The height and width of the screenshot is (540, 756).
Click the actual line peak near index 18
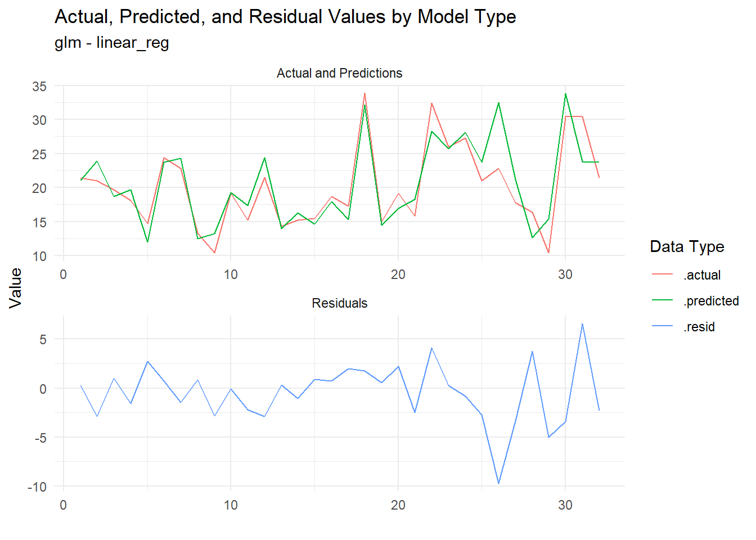[x=364, y=93]
